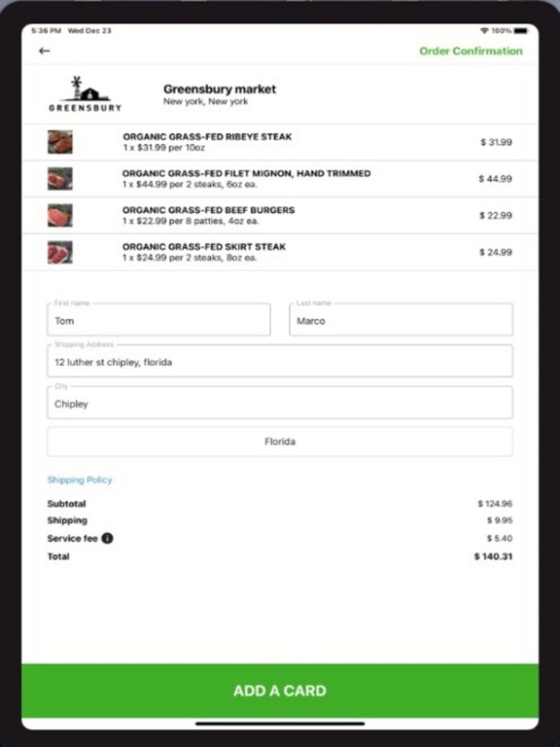The image size is (560, 747).
Task: Select the Order Confirmation header label
Action: (471, 51)
